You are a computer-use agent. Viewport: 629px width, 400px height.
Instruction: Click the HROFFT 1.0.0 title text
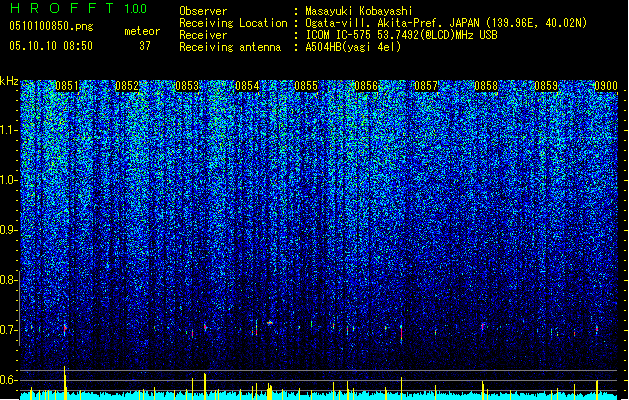pos(79,8)
